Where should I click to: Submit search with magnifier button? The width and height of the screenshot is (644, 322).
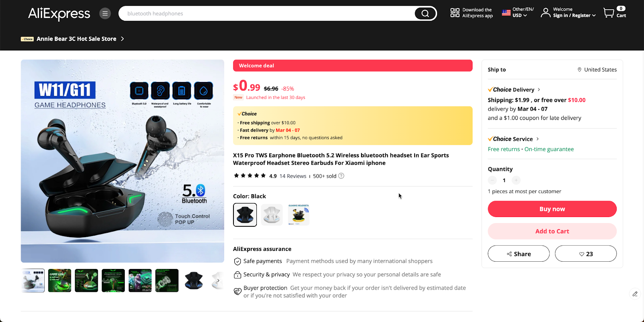click(425, 14)
